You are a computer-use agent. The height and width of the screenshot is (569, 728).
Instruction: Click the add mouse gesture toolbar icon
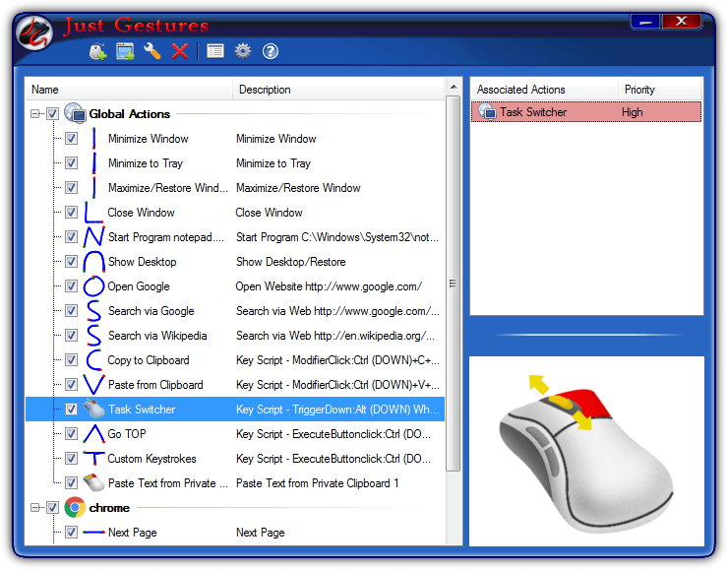click(98, 51)
